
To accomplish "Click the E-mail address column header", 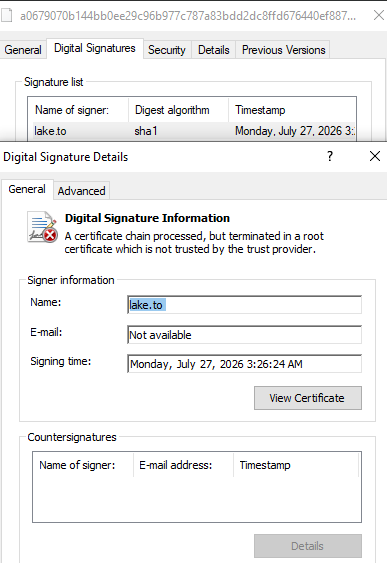I will click(183, 465).
